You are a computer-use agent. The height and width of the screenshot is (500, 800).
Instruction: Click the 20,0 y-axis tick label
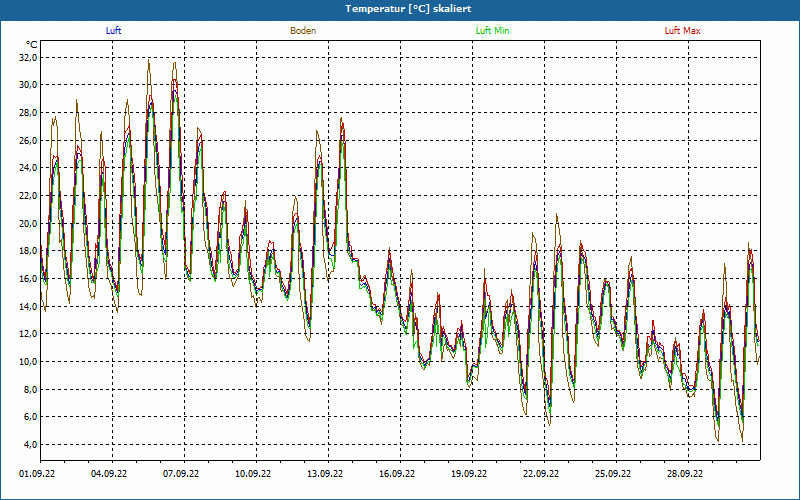(x=28, y=224)
